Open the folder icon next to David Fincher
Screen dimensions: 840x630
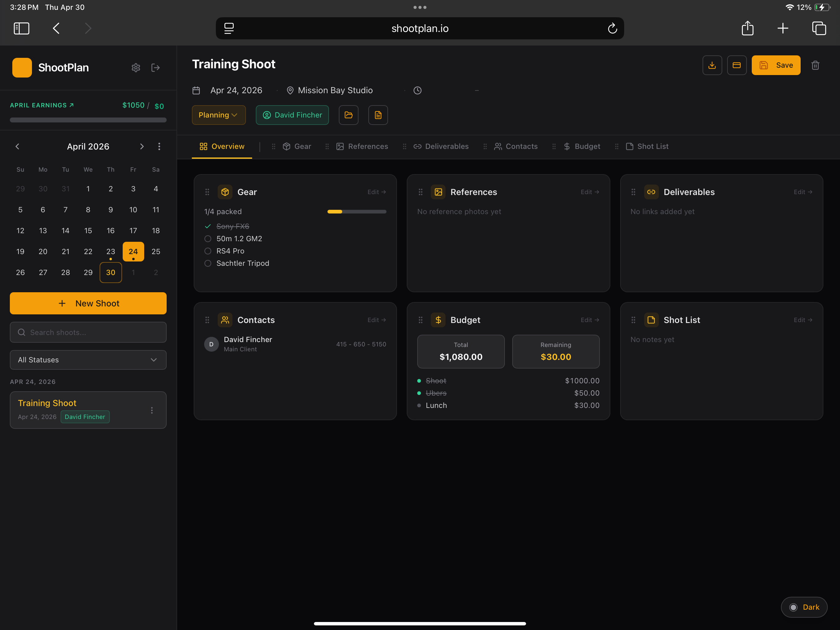tap(349, 115)
